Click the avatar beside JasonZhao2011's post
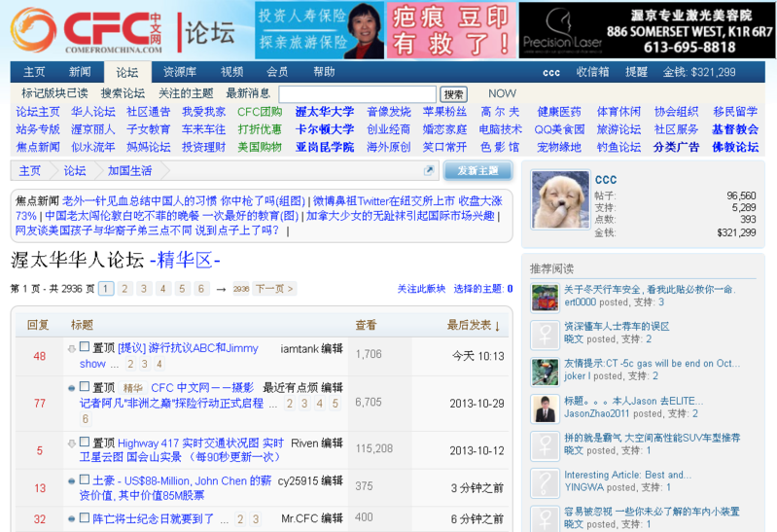Image resolution: width=777 pixels, height=532 pixels. (545, 408)
